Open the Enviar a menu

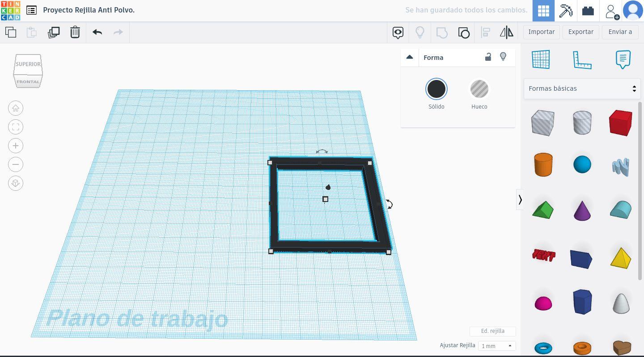[x=620, y=32]
